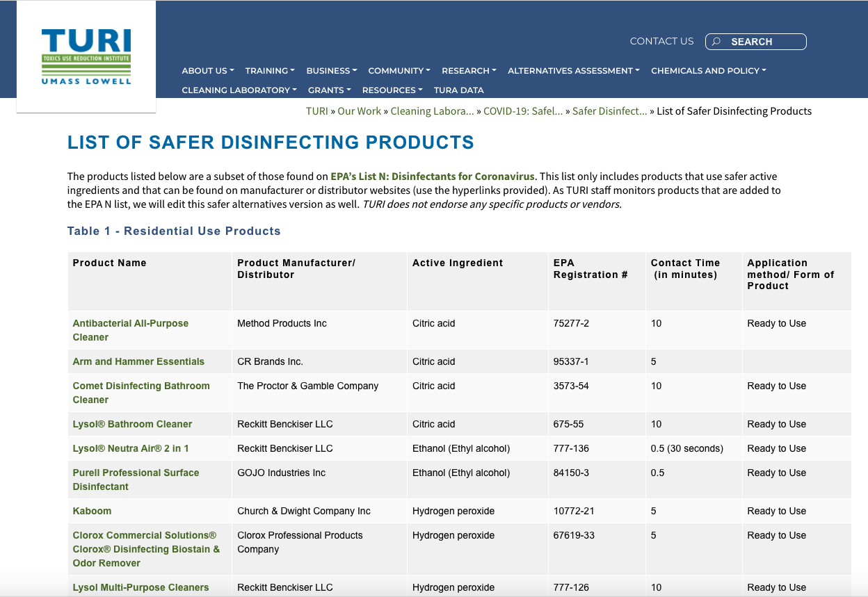Open the Kaboom product link
Viewport: 868px width, 597px height.
92,511
